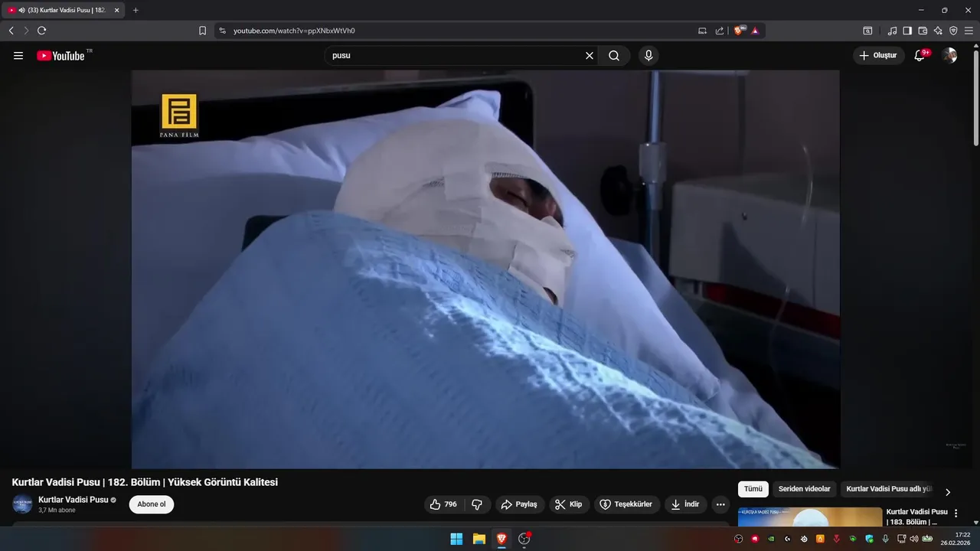Image resolution: width=980 pixels, height=551 pixels.
Task: Open Brave Shields lion icon
Action: [x=740, y=31]
